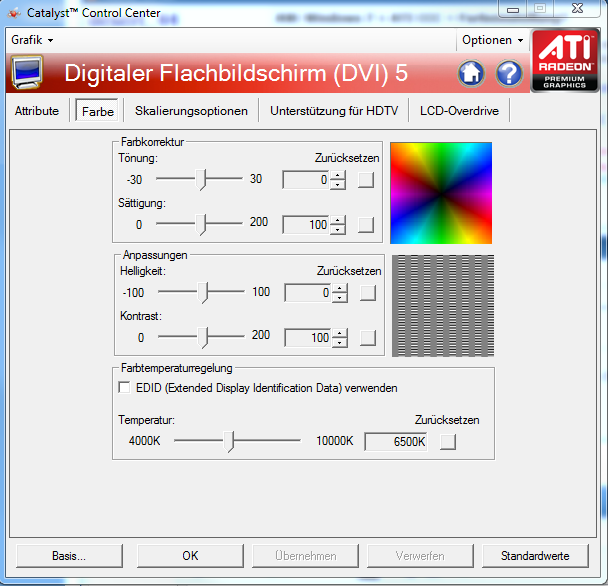The image size is (608, 586).
Task: Decrease the Helligkeit value with the down arrow
Action: 340,297
